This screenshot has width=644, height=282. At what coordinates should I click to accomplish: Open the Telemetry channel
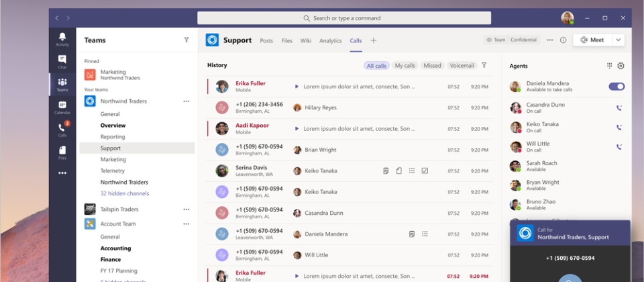coord(113,171)
